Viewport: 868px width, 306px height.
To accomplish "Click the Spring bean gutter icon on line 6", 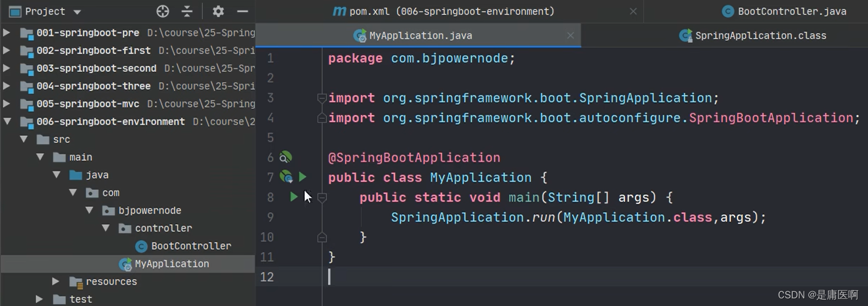I will pyautogui.click(x=285, y=157).
